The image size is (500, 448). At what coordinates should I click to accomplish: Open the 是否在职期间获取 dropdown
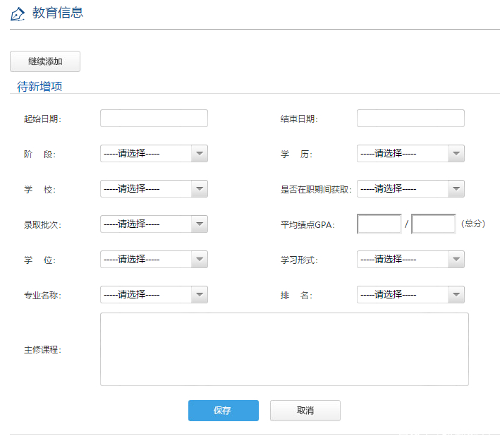point(410,189)
